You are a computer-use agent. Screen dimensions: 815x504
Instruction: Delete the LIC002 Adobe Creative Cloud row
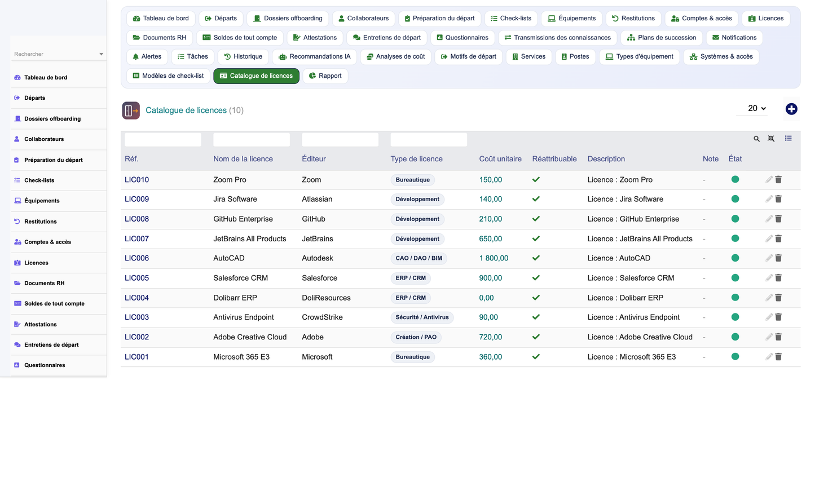pos(778,337)
